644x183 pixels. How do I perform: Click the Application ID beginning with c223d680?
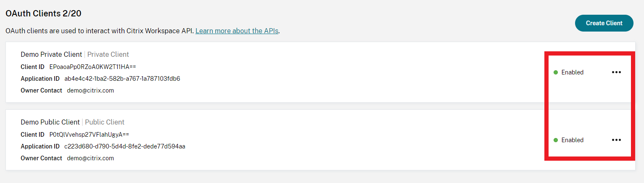[124, 146]
